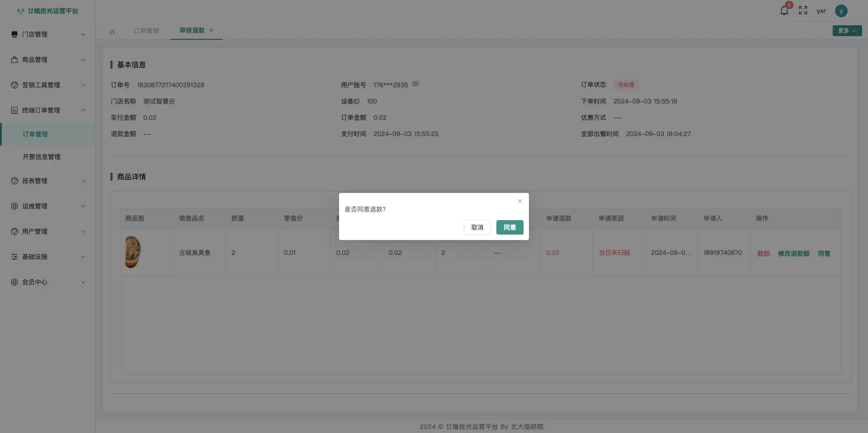This screenshot has width=868, height=433.
Task: Expand the 运维管理 menu chevron
Action: tap(83, 206)
